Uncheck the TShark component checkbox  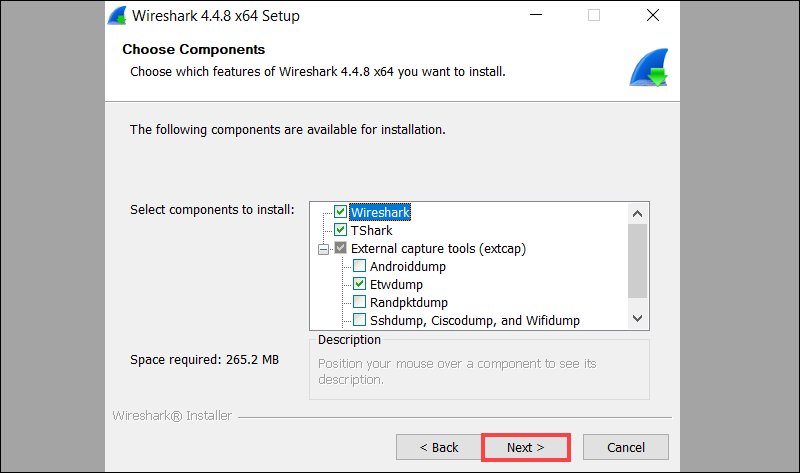[340, 230]
